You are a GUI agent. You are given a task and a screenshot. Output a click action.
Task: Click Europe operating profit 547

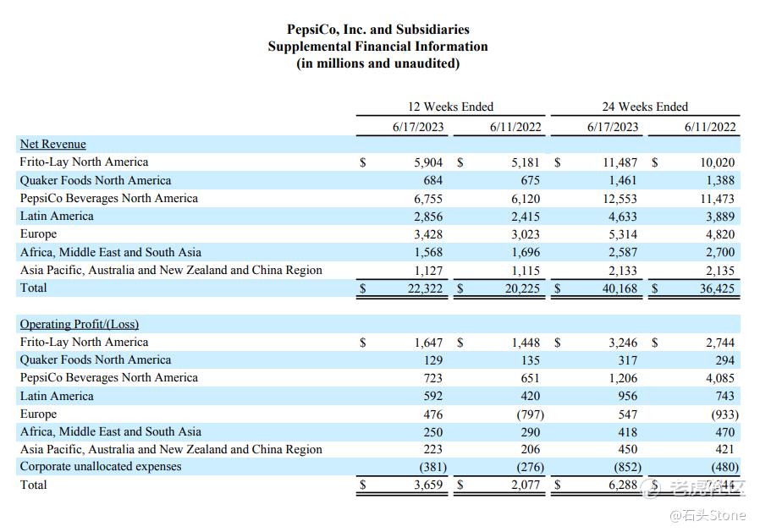tap(628, 414)
